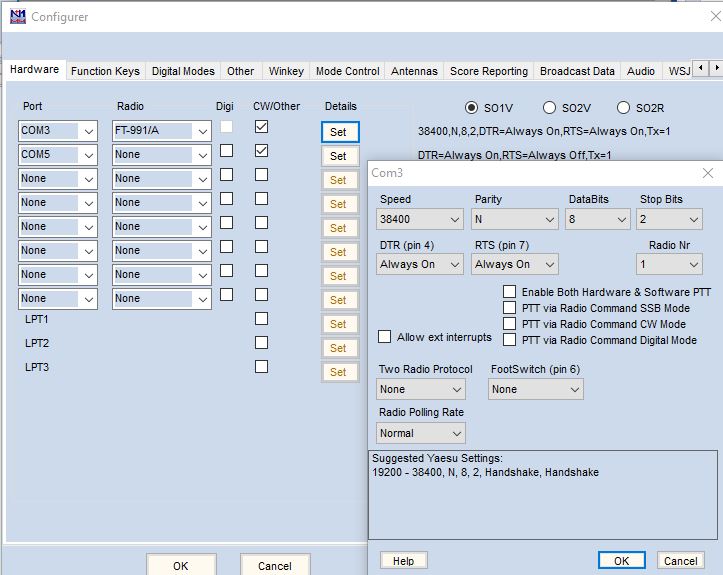Image resolution: width=723 pixels, height=575 pixels.
Task: Select the SO2V radio option
Action: 549,108
